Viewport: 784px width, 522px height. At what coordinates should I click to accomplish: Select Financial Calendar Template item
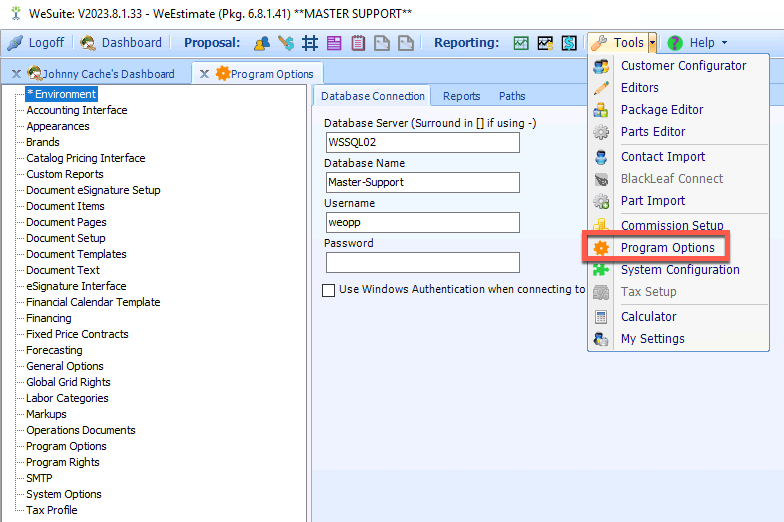click(x=94, y=302)
